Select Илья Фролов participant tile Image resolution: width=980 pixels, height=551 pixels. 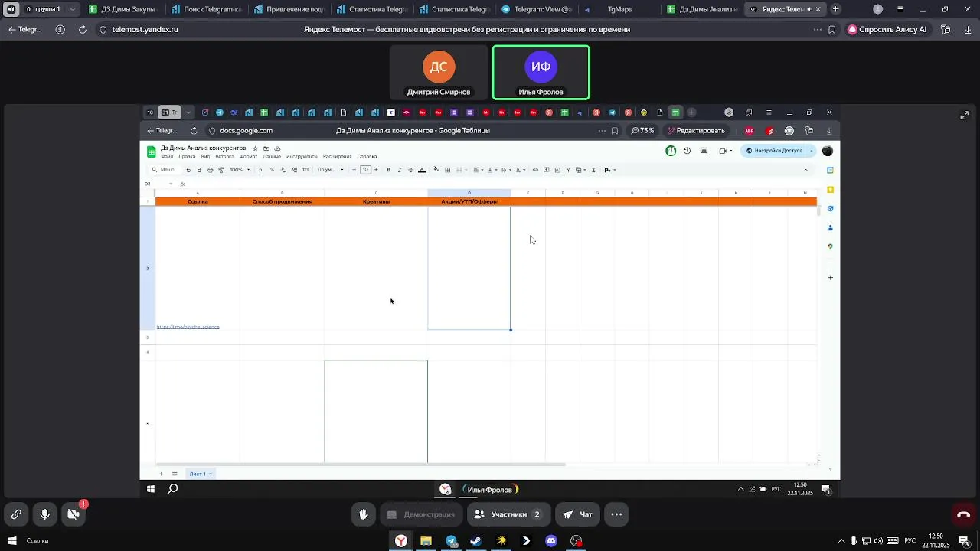pyautogui.click(x=541, y=73)
